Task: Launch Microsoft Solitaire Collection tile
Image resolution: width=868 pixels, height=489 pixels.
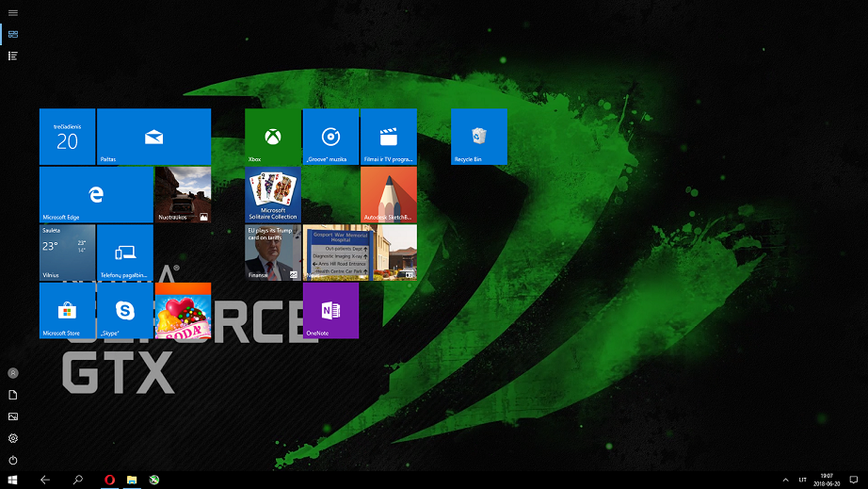Action: click(x=273, y=195)
